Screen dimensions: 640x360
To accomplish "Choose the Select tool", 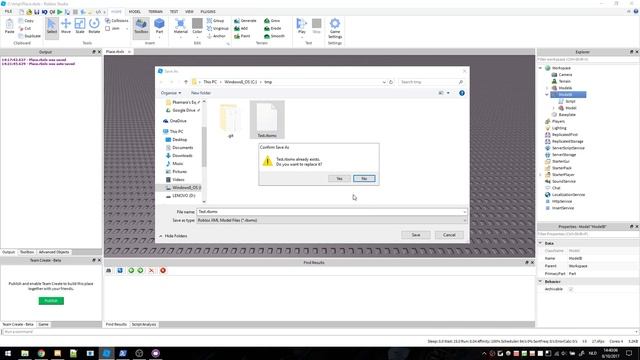I will (52, 27).
